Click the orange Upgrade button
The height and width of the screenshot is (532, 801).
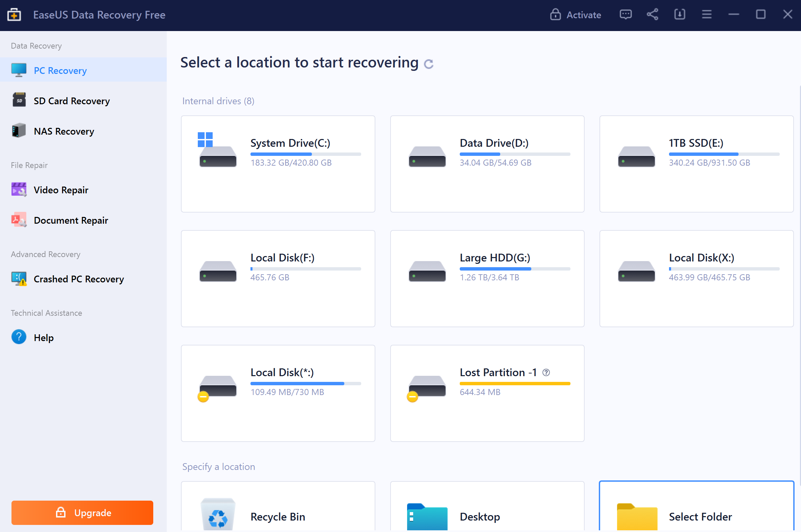(x=82, y=512)
